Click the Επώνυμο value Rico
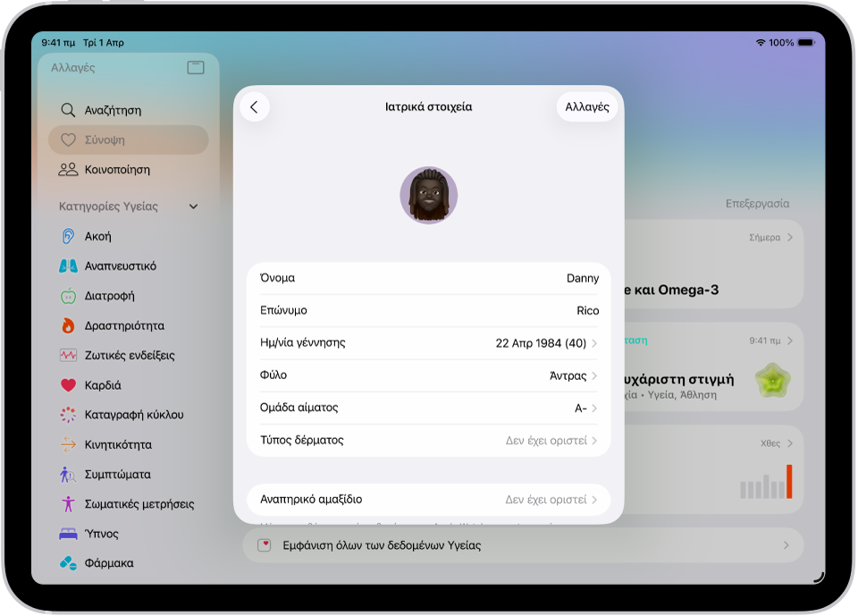The width and height of the screenshot is (858, 616). 588,310
